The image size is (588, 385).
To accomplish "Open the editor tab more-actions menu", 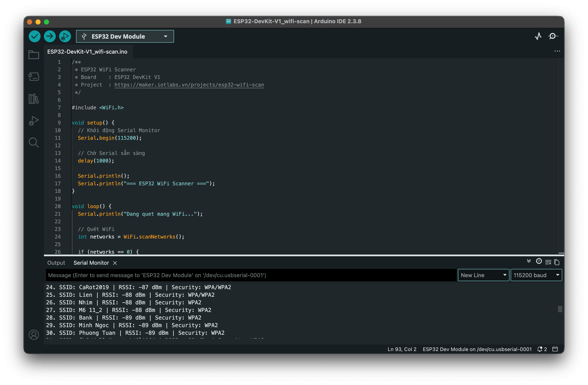I will pos(557,51).
